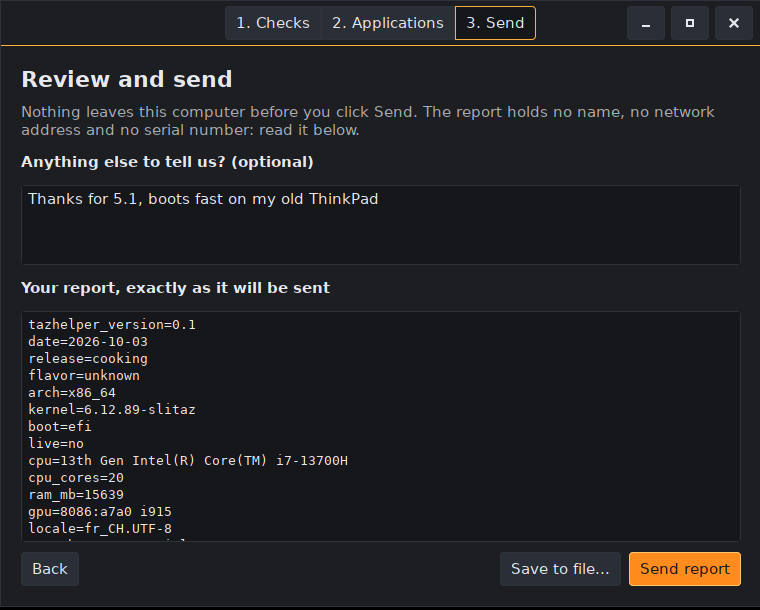This screenshot has height=610, width=760.
Task: Click the flavor=unknown line
Action: click(x=84, y=375)
